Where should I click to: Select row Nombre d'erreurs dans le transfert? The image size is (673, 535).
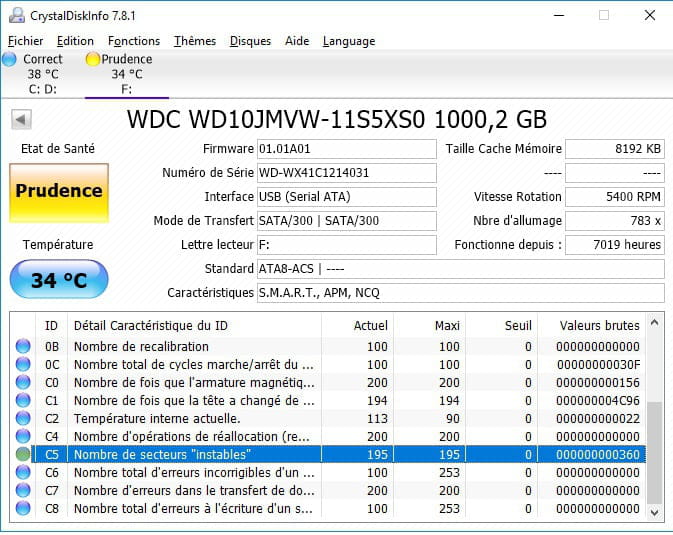[328, 490]
